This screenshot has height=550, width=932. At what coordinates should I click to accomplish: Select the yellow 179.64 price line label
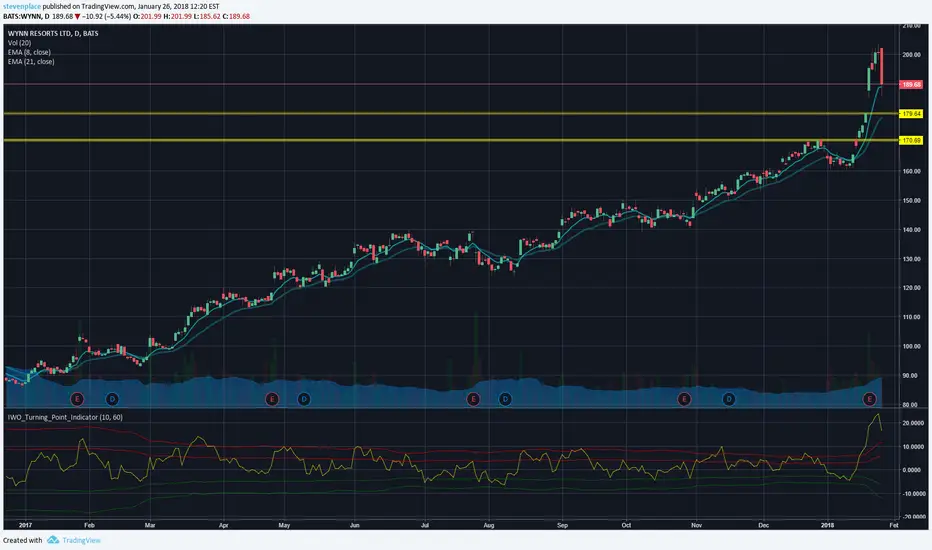911,114
